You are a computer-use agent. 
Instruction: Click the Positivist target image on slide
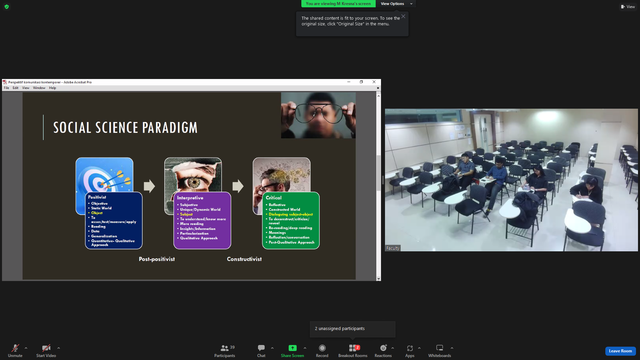[104, 175]
